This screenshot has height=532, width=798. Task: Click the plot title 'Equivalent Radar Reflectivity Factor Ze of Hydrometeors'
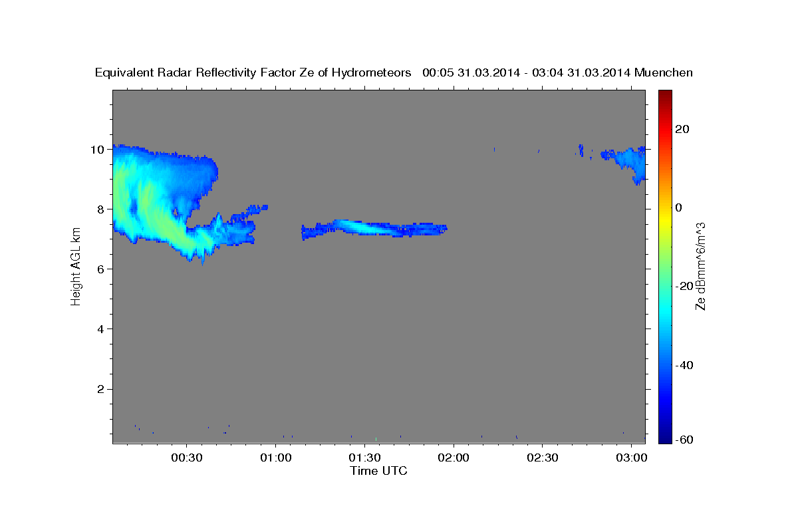(253, 73)
